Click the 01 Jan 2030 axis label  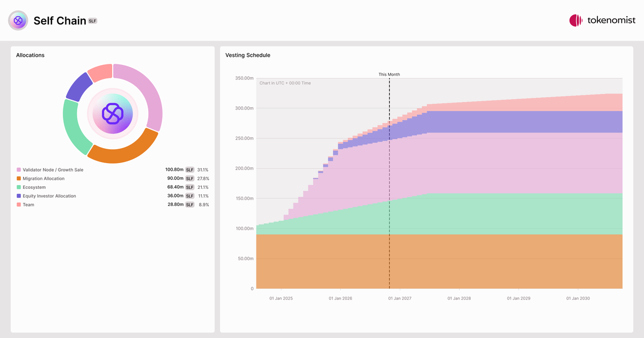click(578, 298)
